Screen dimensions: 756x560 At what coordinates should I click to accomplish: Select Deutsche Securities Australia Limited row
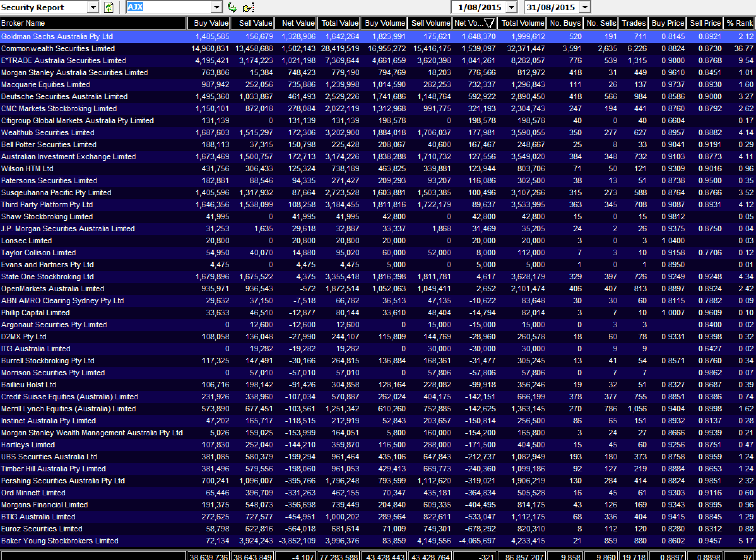377,97
